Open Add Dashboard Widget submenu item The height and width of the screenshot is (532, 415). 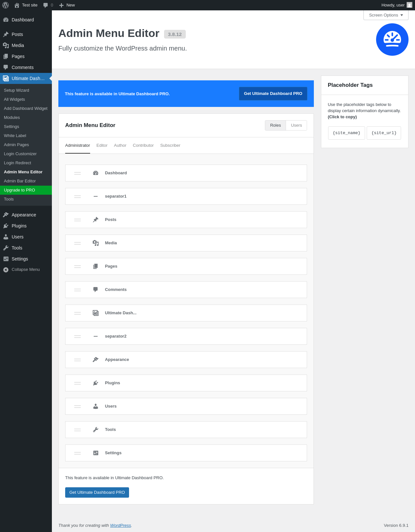click(x=26, y=109)
